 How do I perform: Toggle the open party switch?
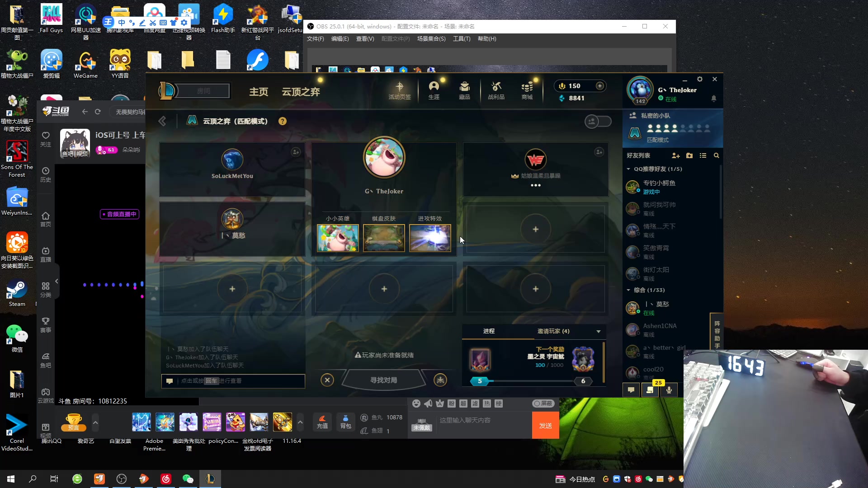coord(598,122)
